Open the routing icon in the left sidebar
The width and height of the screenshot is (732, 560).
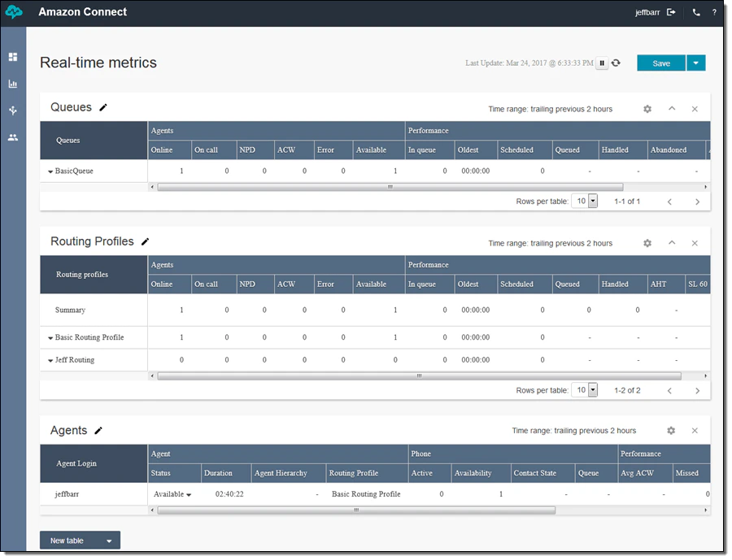(x=12, y=110)
